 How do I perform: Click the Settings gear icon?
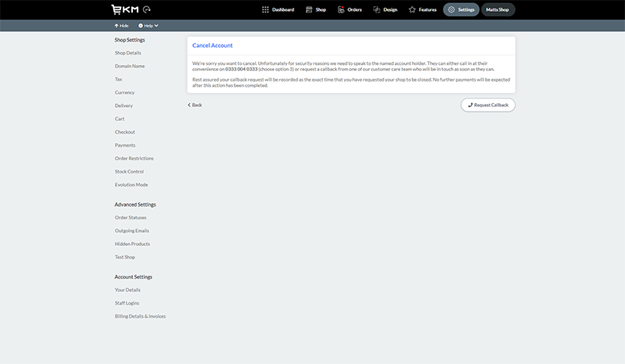452,9
